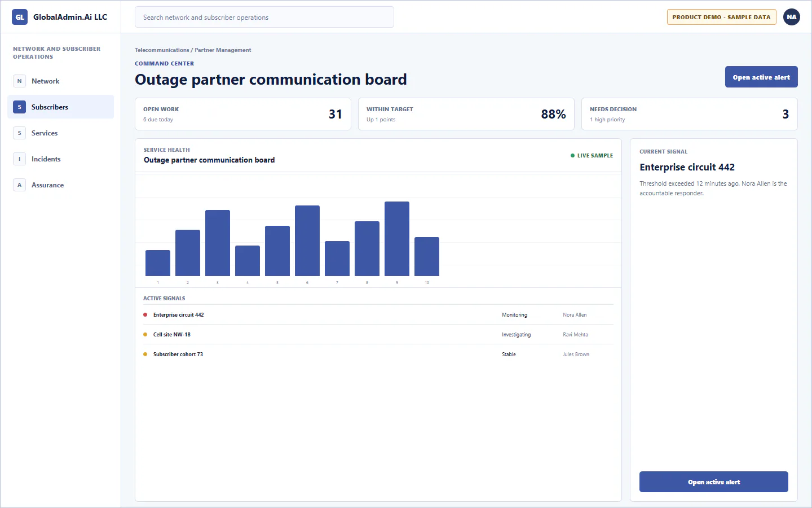This screenshot has height=508, width=812.
Task: Click the status dot for Subscriber cohort 73
Action: coord(145,354)
